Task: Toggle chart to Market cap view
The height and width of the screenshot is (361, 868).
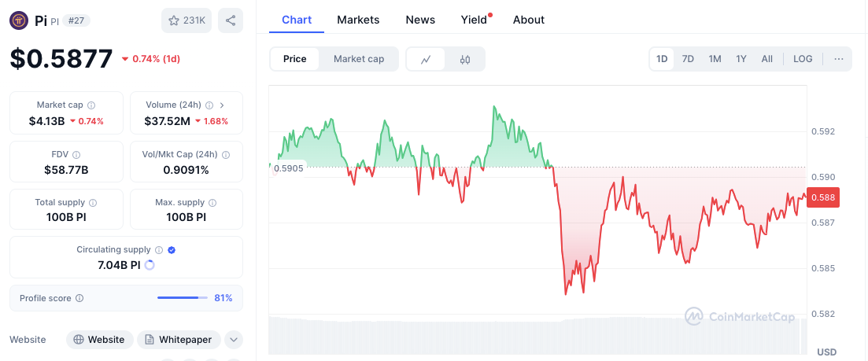Action: point(359,59)
